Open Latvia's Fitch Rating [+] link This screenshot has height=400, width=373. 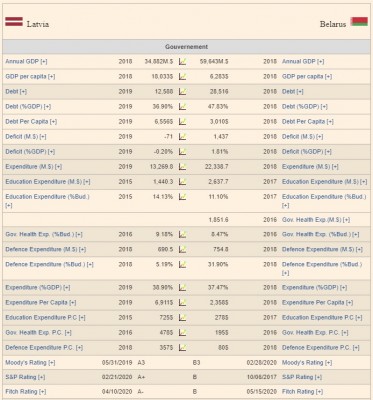click(x=26, y=391)
